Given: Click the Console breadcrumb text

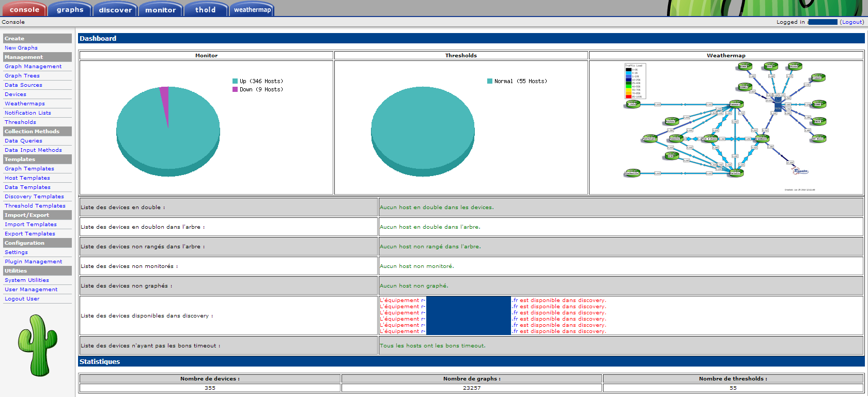Looking at the screenshot, I should [x=13, y=22].
